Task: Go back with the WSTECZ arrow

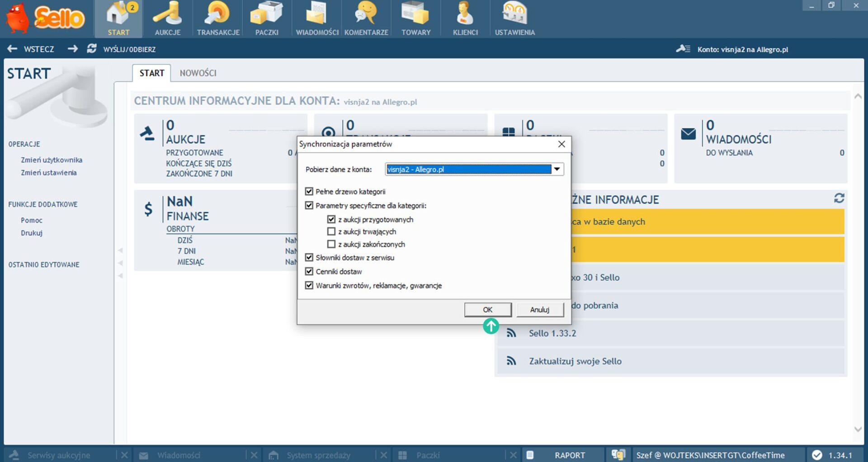Action: [12, 49]
